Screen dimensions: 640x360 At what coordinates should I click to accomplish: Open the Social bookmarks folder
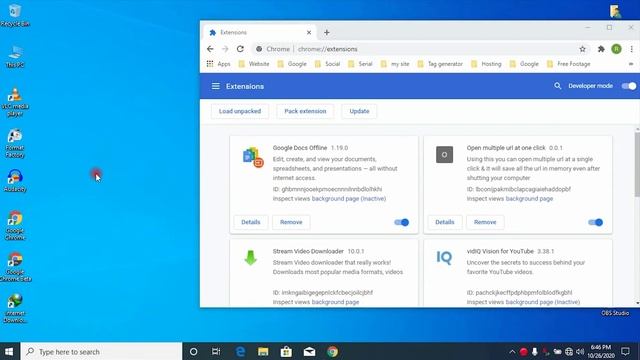point(327,64)
